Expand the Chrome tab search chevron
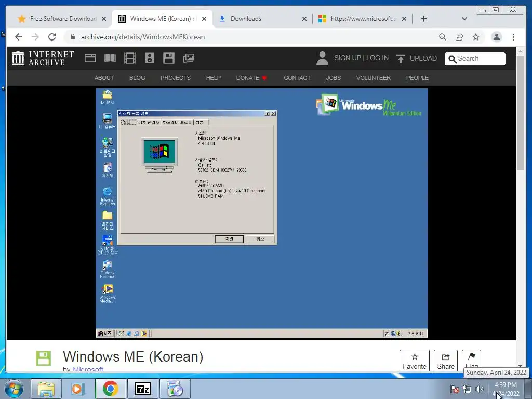This screenshot has width=532, height=399. click(x=464, y=19)
